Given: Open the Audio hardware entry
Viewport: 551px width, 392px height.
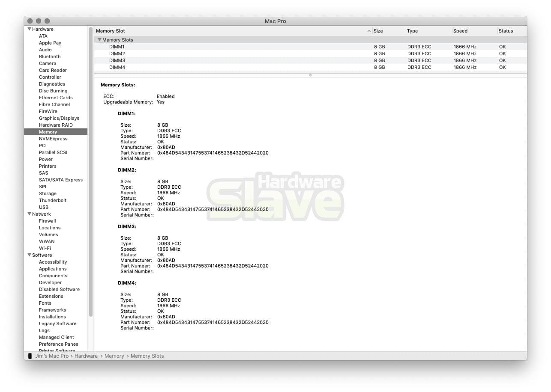Looking at the screenshot, I should 45,50.
